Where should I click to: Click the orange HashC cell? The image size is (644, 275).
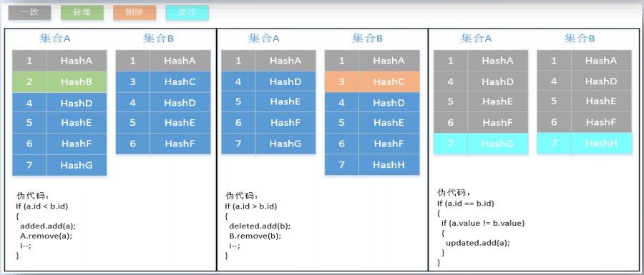point(389,81)
